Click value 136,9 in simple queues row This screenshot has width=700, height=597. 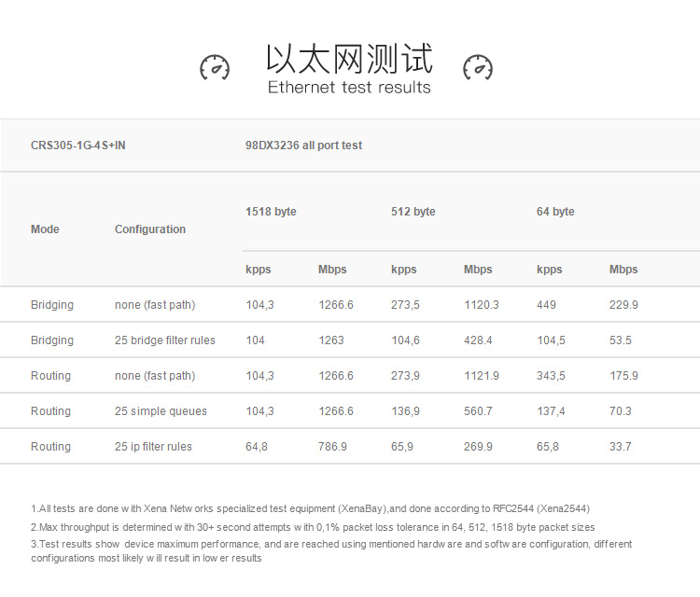click(405, 411)
